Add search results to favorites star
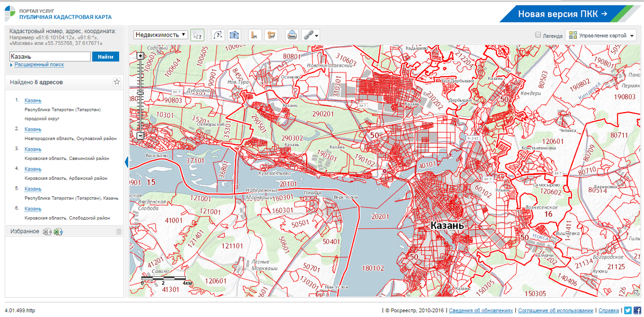The width and height of the screenshot is (644, 317). point(116,82)
